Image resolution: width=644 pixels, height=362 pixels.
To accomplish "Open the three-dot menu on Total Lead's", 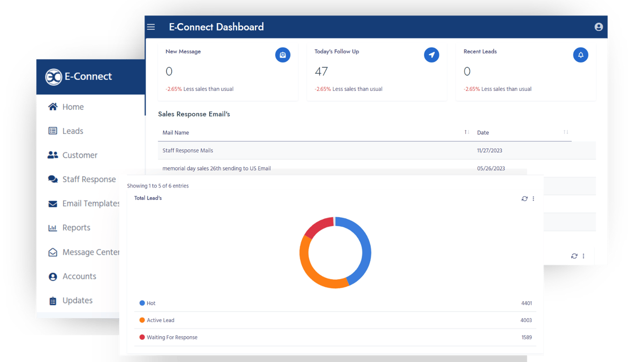I will click(533, 198).
